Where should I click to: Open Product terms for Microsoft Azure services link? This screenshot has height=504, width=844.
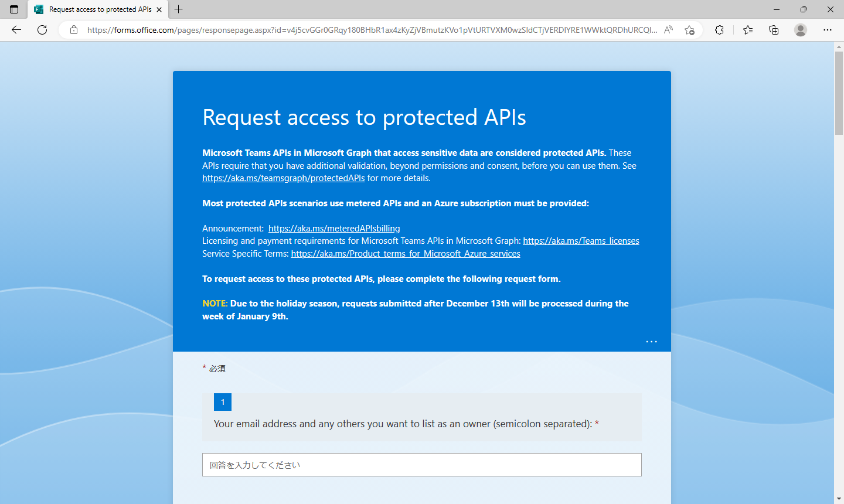coord(406,254)
